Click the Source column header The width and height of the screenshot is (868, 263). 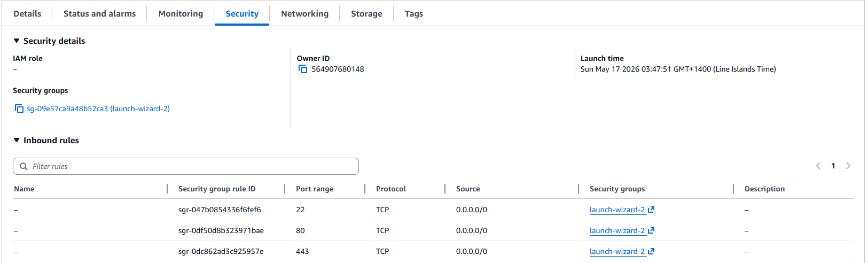468,189
